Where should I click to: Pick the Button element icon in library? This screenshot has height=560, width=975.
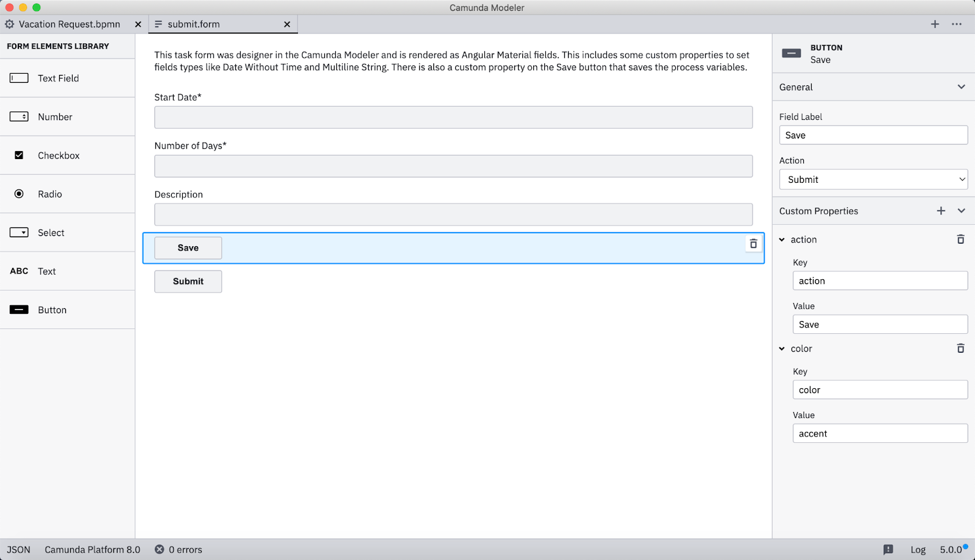pyautogui.click(x=19, y=310)
